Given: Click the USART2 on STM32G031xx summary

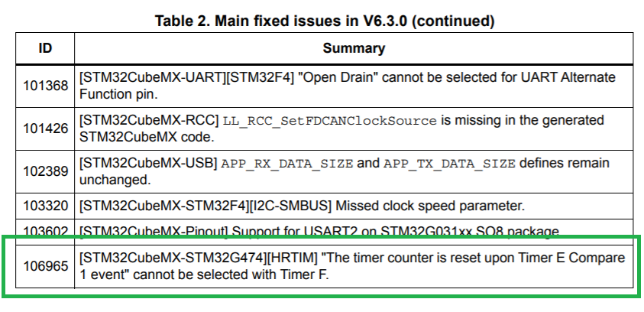Looking at the screenshot, I should (x=319, y=232).
